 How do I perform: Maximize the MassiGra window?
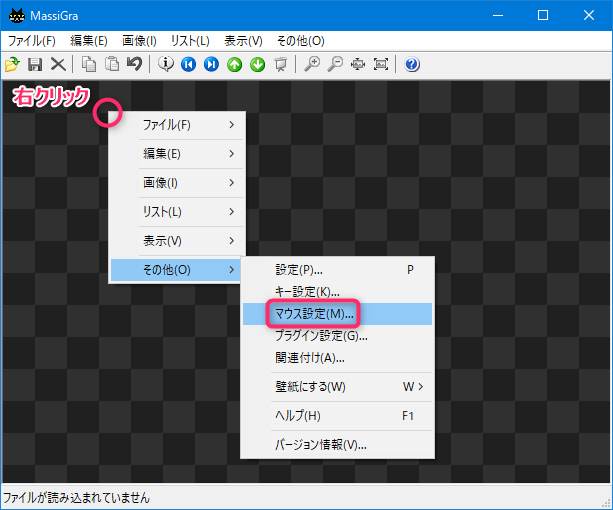pyautogui.click(x=543, y=16)
